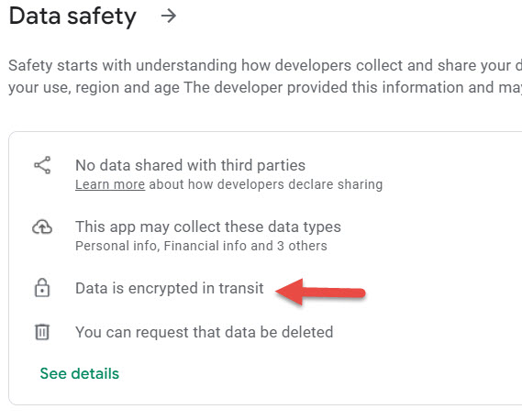This screenshot has width=522, height=420.
Task: Open the Learn more link
Action: click(x=110, y=184)
